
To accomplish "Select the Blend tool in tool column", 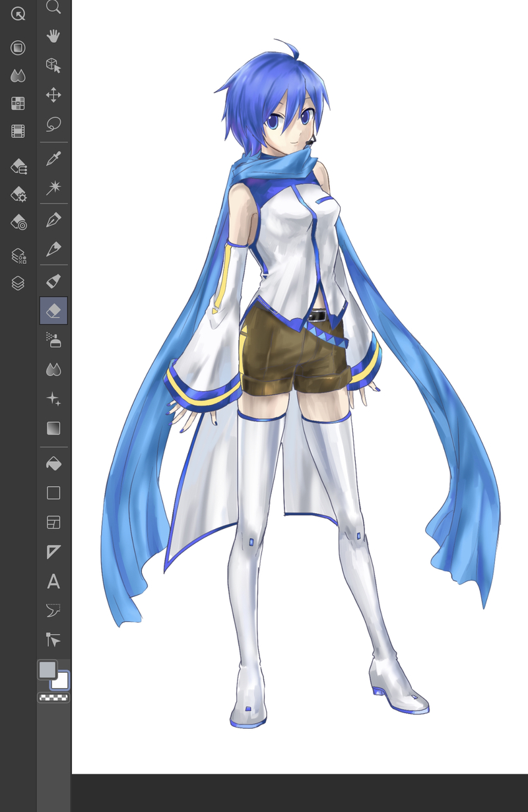I will click(53, 369).
